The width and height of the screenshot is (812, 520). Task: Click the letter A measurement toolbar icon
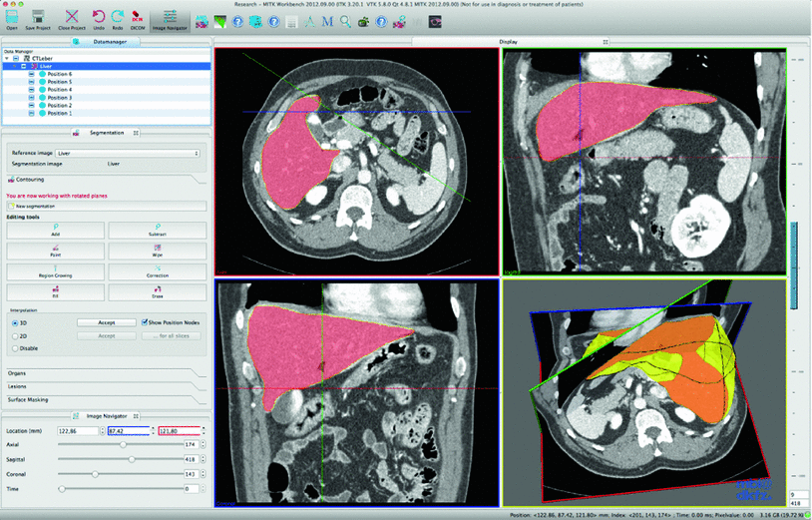(309, 21)
